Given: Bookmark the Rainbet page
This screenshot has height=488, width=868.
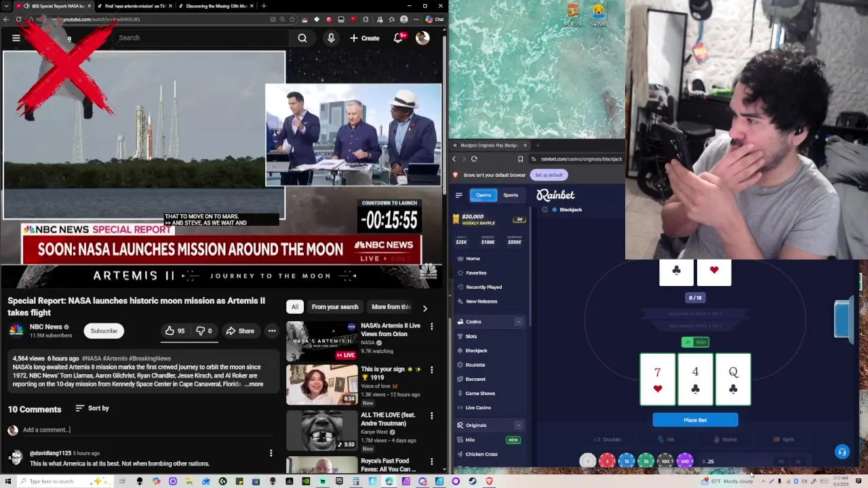Looking at the screenshot, I should click(x=520, y=159).
